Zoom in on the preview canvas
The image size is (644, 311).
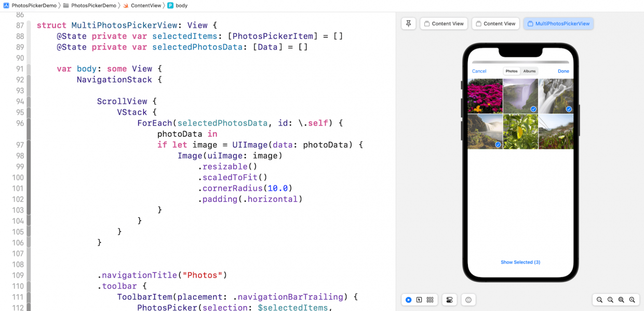(x=632, y=300)
